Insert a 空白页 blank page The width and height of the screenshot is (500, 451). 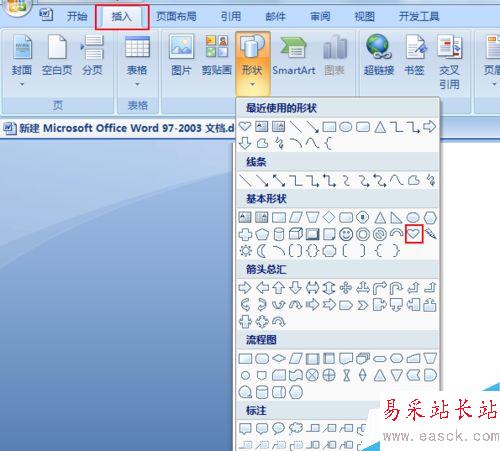(57, 55)
